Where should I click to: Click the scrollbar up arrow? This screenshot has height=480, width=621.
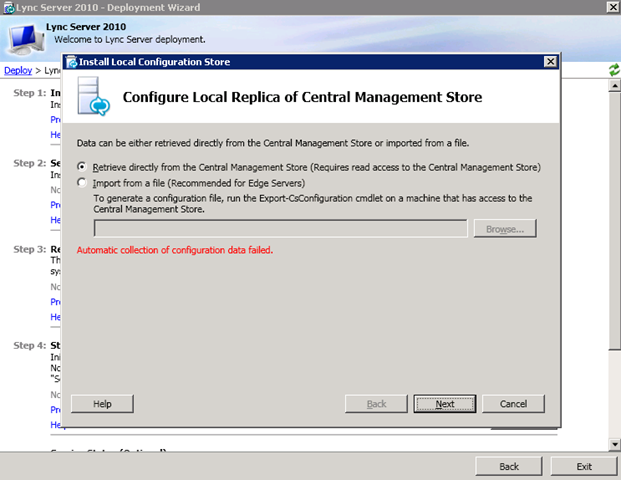pos(615,86)
